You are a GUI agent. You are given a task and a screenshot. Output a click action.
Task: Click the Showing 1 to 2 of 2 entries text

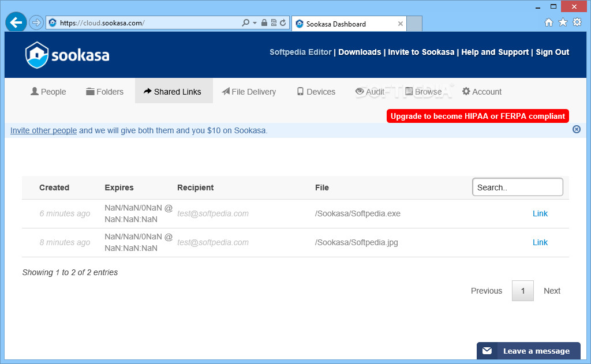point(70,272)
